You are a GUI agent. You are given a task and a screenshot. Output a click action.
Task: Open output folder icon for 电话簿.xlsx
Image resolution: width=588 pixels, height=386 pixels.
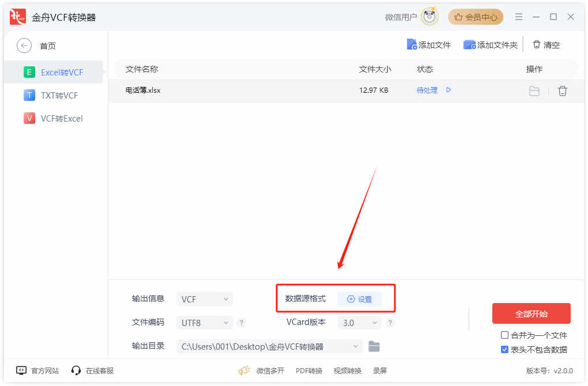pyautogui.click(x=534, y=90)
